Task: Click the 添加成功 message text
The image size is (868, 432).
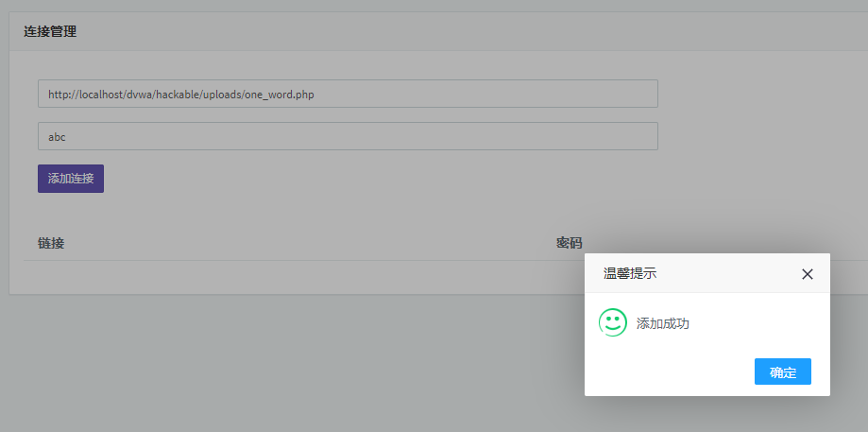Action: pos(663,323)
